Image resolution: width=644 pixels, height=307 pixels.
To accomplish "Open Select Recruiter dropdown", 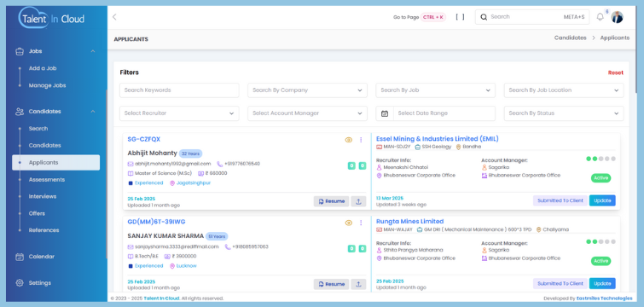I will click(179, 113).
